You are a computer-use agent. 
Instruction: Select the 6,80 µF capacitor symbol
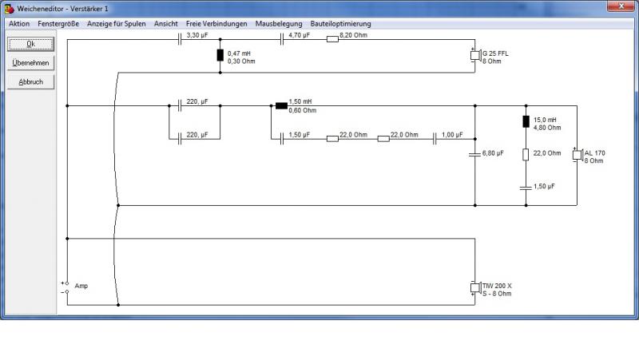[x=474, y=154]
